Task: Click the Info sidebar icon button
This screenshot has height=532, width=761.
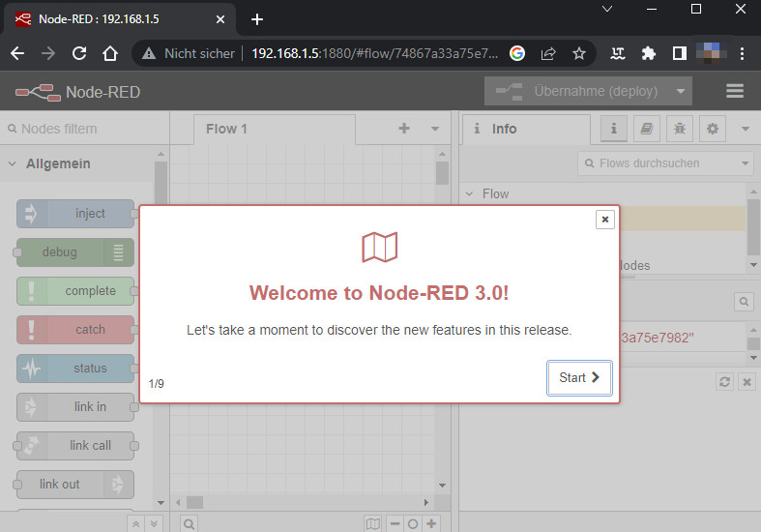Action: pos(615,129)
